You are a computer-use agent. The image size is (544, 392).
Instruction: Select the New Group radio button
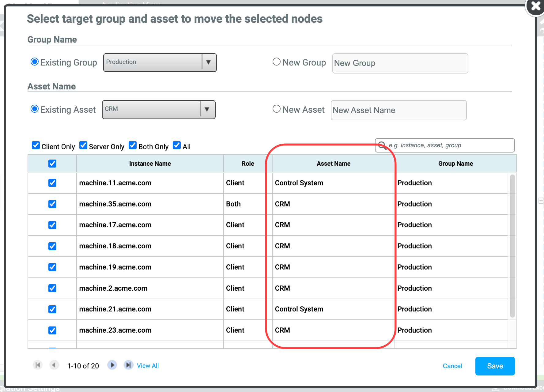click(x=276, y=62)
